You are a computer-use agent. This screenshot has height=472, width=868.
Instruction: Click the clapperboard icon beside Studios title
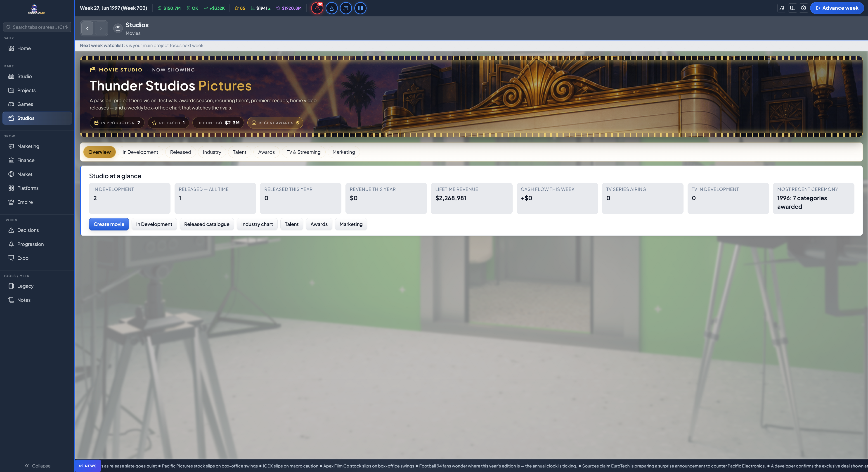(x=118, y=28)
